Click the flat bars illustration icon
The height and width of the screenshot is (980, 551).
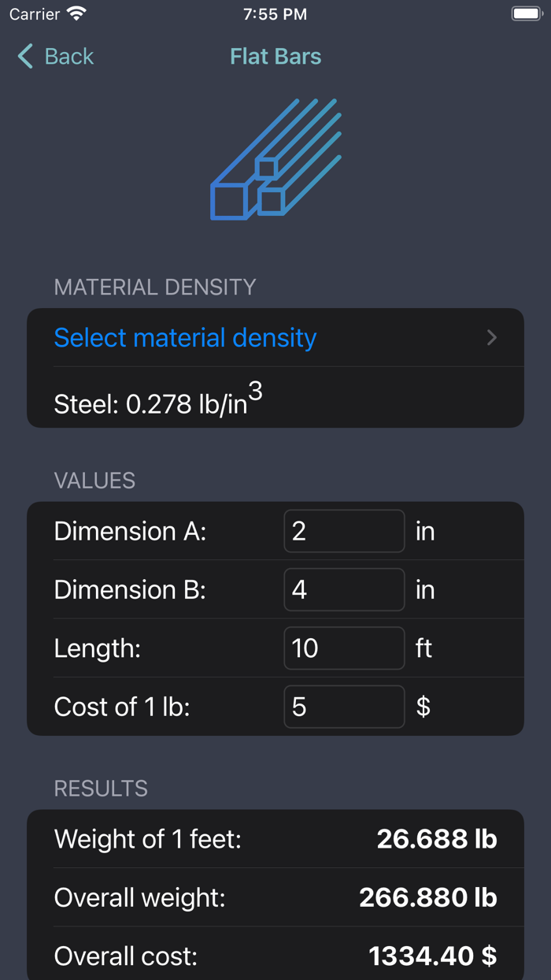click(x=275, y=158)
